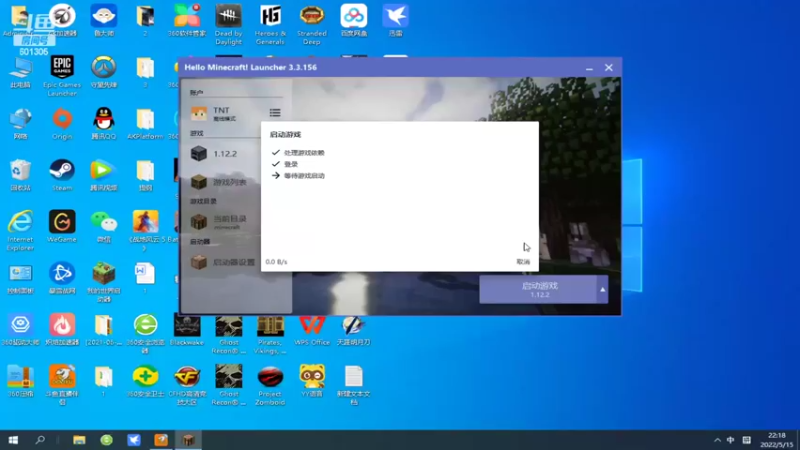Open File Explorer from the taskbar
Screen dimensions: 800x450
click(x=79, y=440)
